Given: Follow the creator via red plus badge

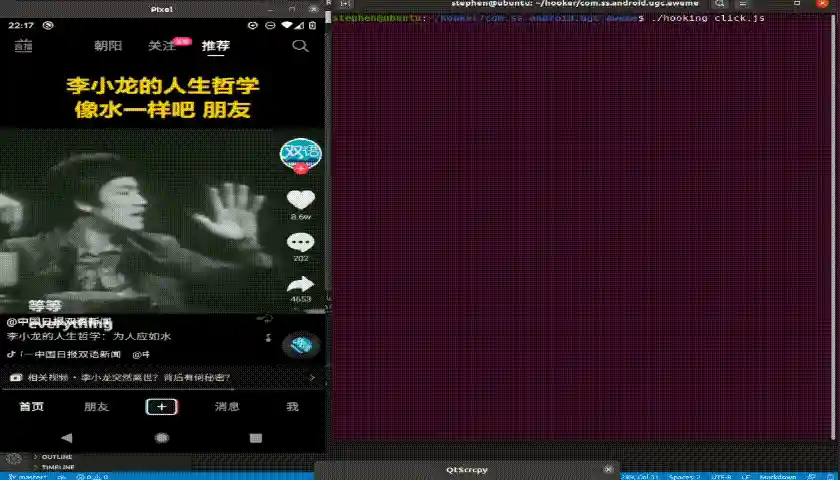Looking at the screenshot, I should pyautogui.click(x=301, y=169).
